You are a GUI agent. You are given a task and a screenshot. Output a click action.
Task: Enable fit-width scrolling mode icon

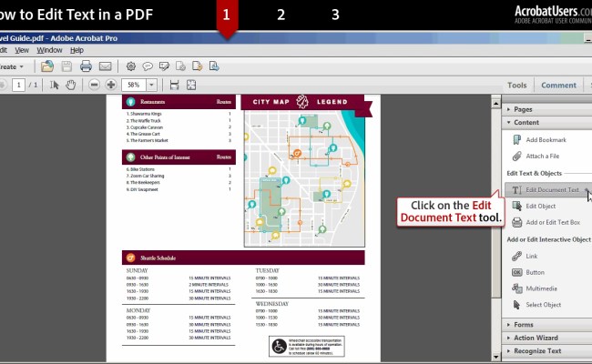pyautogui.click(x=174, y=85)
